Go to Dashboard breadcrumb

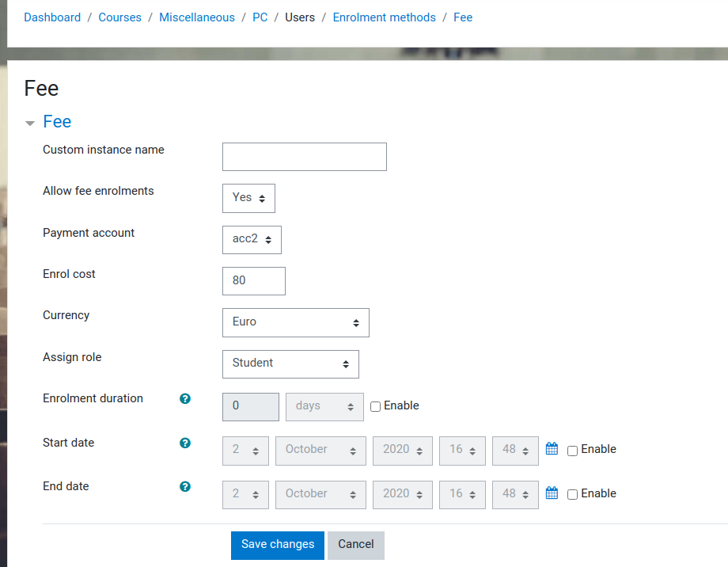52,17
